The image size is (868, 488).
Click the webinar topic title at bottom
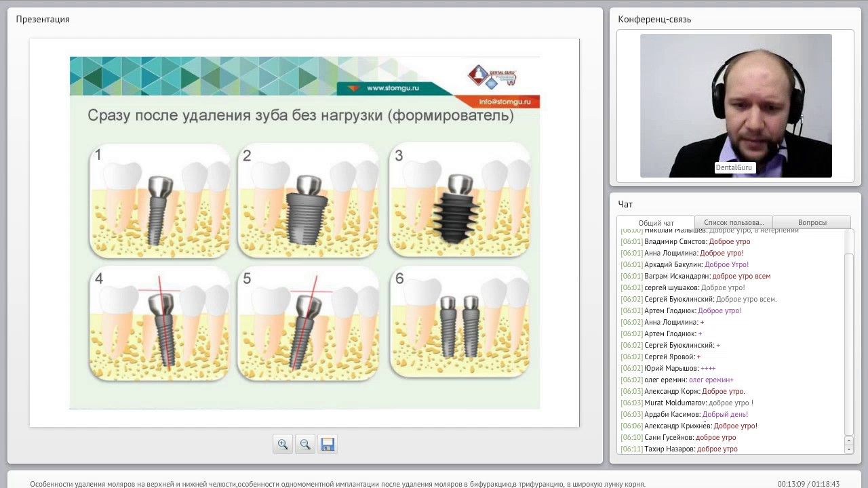pyautogui.click(x=338, y=484)
